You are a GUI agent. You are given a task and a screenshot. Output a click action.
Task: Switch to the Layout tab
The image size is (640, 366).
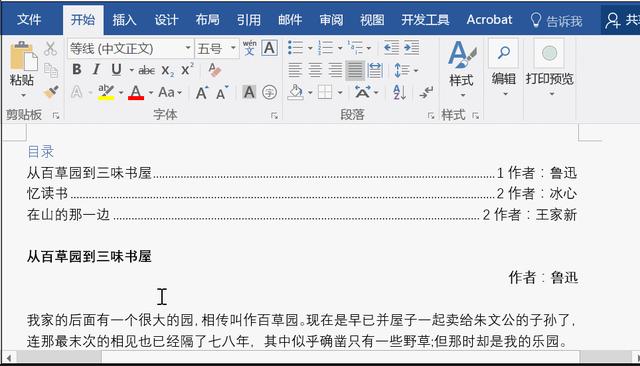207,20
